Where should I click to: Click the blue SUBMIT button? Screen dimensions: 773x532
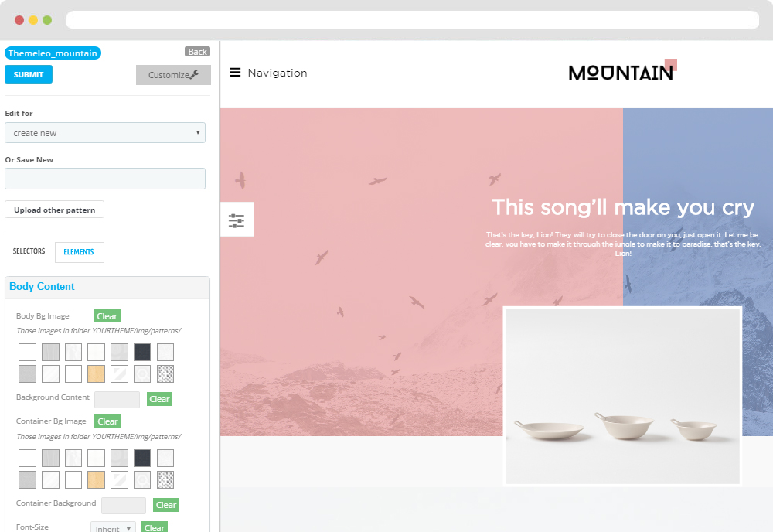[x=29, y=74]
